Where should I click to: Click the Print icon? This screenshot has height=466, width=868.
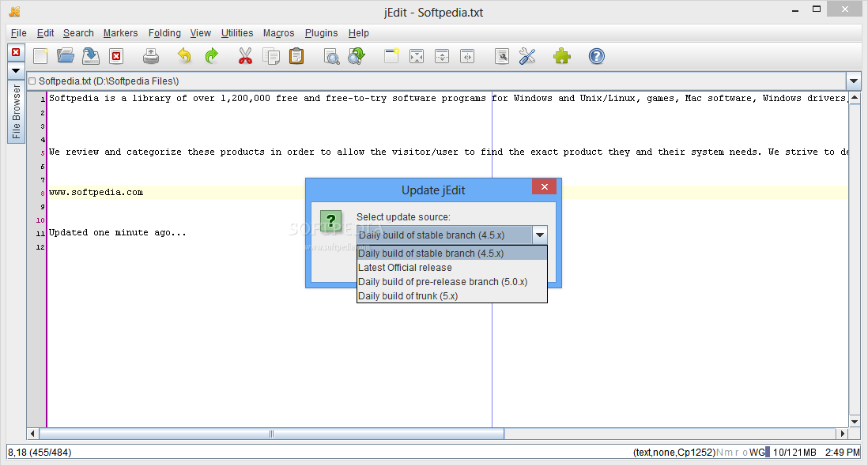pos(150,56)
